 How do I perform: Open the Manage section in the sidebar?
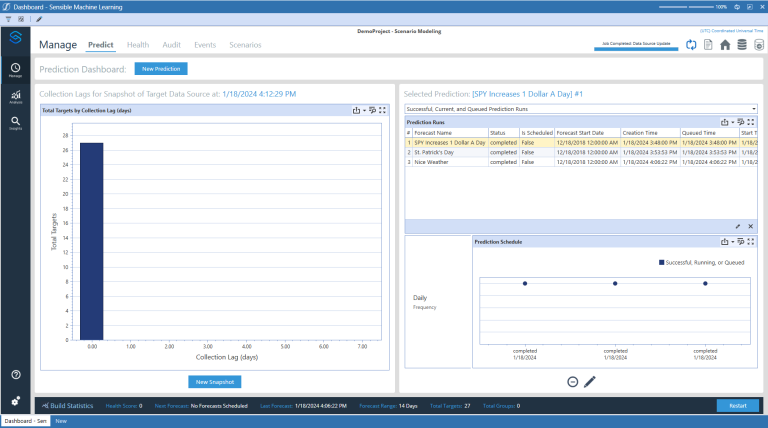(16, 69)
